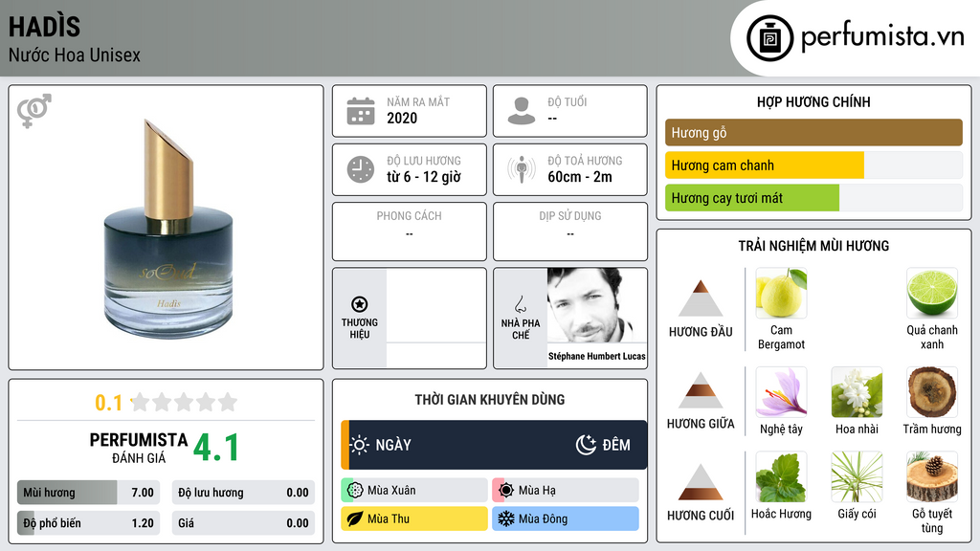Click the Mùi hương 7.00 score bar
This screenshot has width=980, height=551.
[x=88, y=493]
